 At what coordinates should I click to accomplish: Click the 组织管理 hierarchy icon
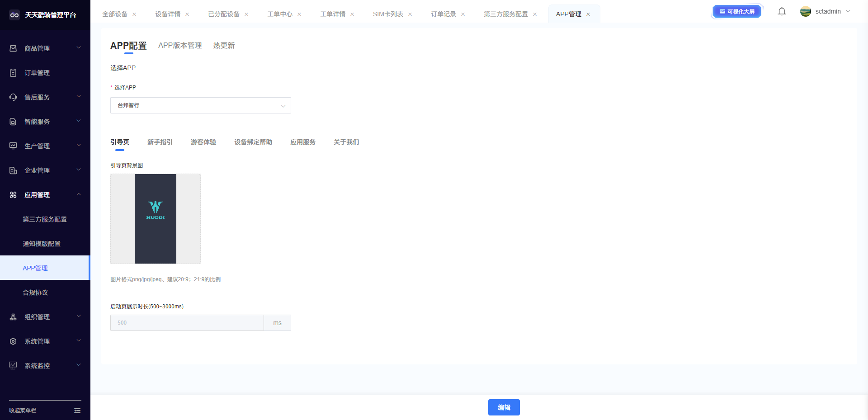pyautogui.click(x=13, y=317)
